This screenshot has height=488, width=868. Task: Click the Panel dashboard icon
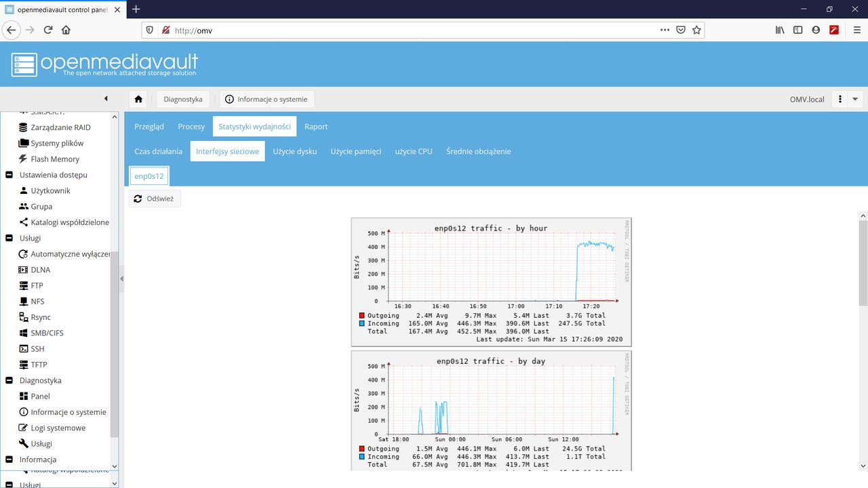point(24,396)
